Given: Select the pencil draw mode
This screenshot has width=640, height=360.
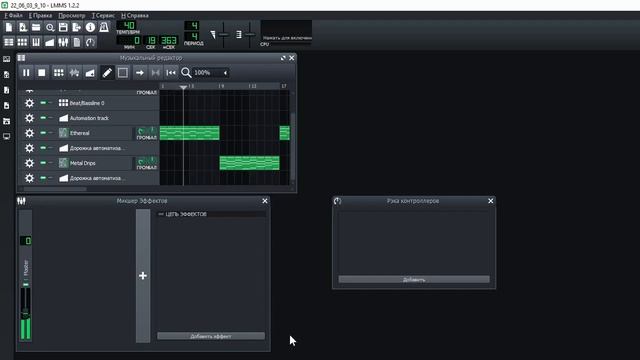Looking at the screenshot, I should 107,73.
